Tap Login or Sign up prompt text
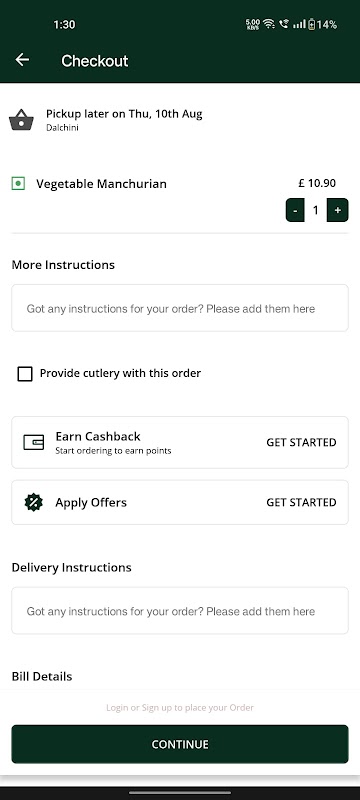 click(180, 708)
